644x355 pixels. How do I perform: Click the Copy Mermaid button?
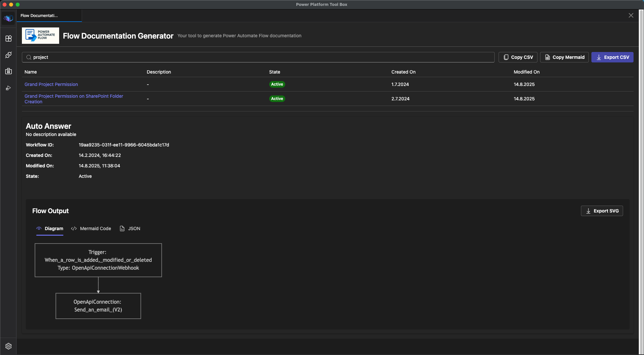(x=564, y=57)
